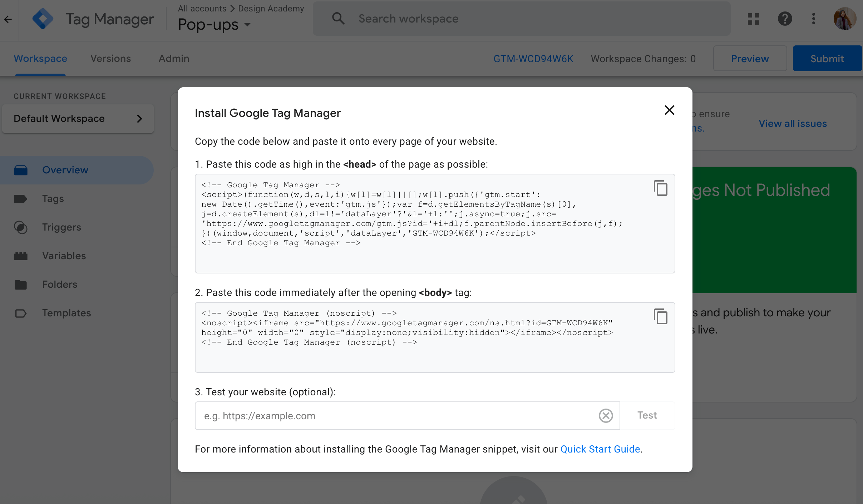Open Triggers in the sidebar
This screenshot has width=863, height=504.
click(x=61, y=227)
